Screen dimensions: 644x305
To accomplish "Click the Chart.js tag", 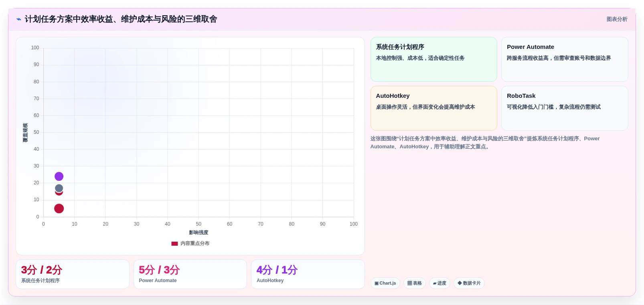I will 385,283.
